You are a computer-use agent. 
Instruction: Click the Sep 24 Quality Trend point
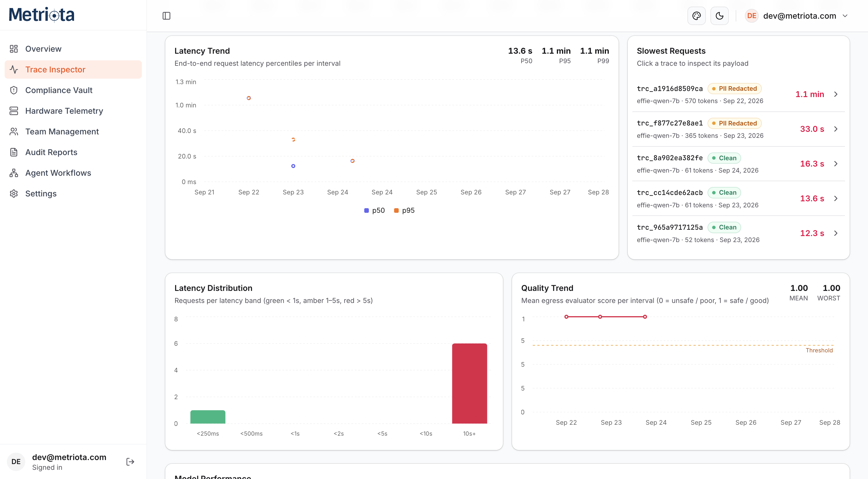tap(645, 317)
